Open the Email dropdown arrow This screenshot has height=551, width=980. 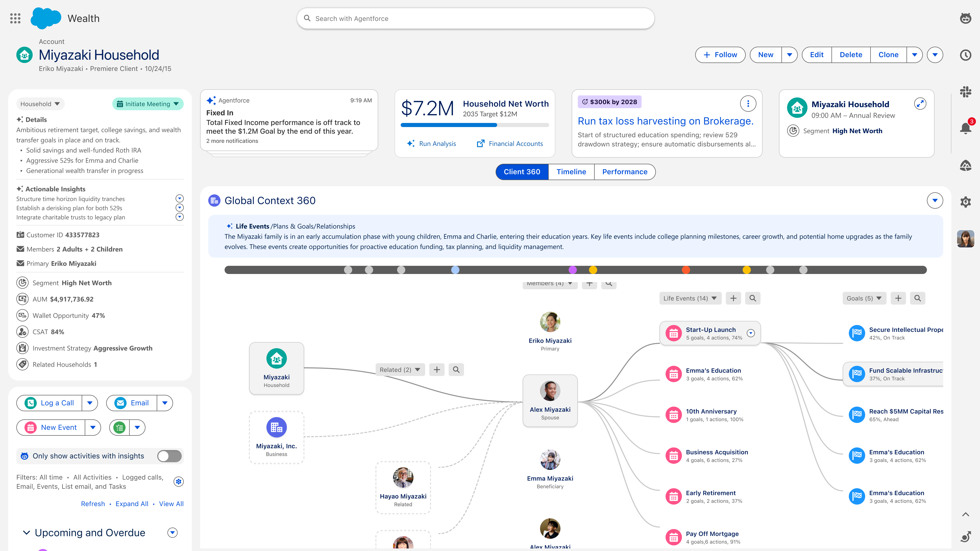[165, 403]
